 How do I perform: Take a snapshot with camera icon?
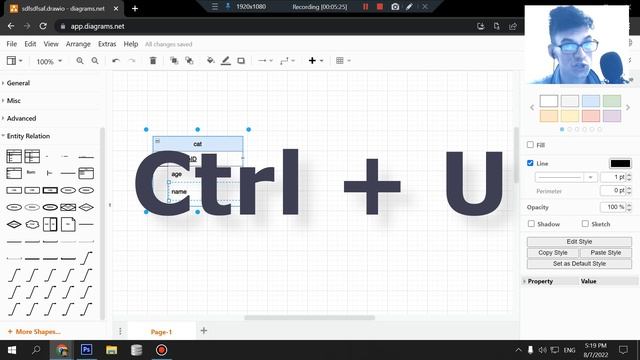click(395, 7)
